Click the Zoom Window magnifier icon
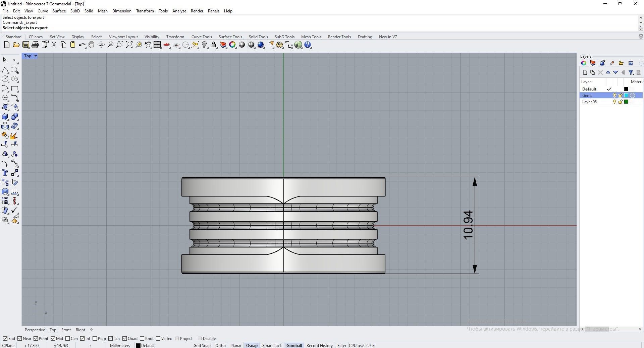The height and width of the screenshot is (348, 644). [119, 45]
